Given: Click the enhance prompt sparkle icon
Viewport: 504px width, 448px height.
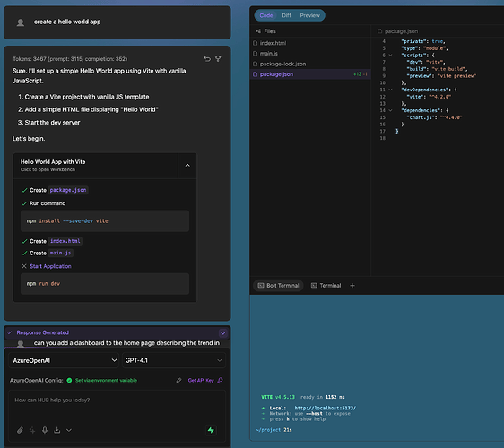Looking at the screenshot, I should pyautogui.click(x=32, y=430).
